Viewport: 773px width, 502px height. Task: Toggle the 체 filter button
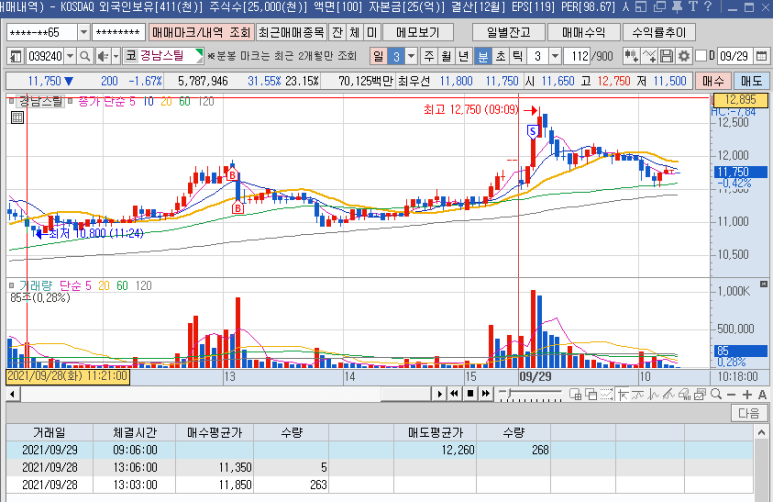[x=354, y=33]
